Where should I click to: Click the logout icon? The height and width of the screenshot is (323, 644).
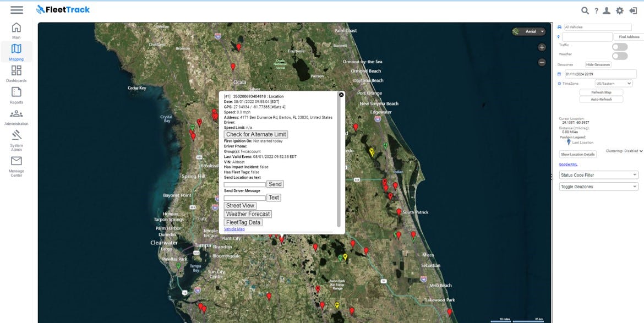(x=632, y=10)
